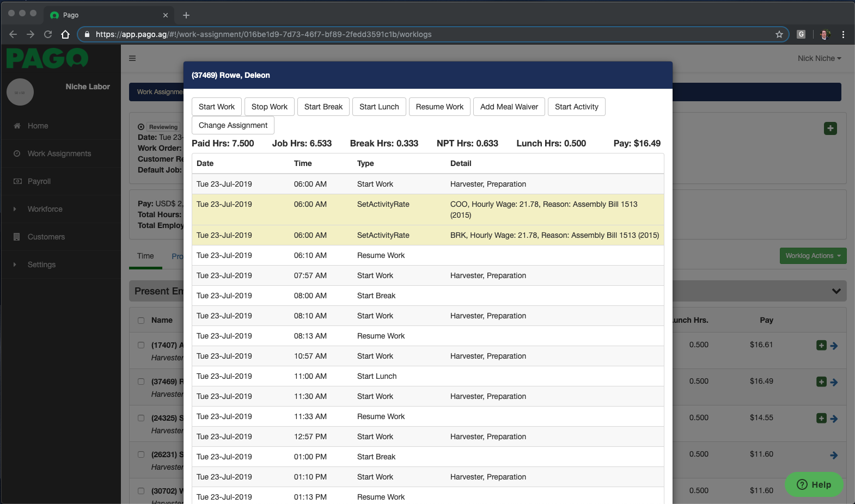Click the Add Meal Waiver button
This screenshot has width=855, height=504.
click(509, 107)
